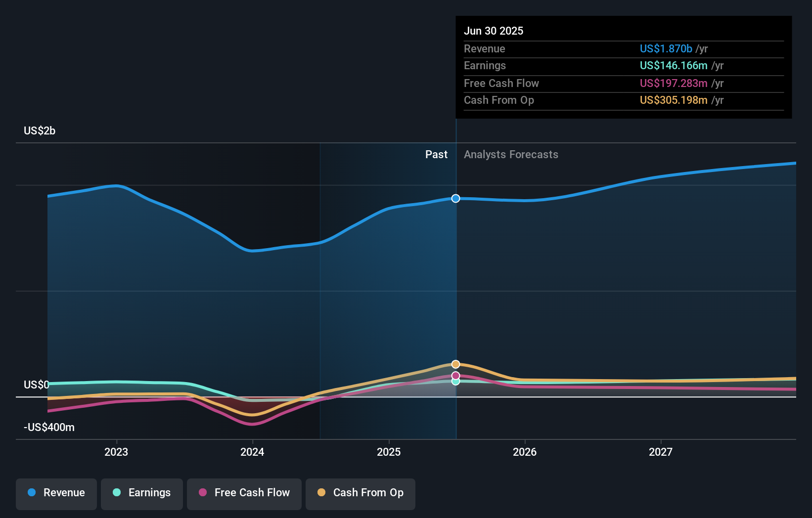Select the Analysts Forecasts section label
Viewport: 812px width, 518px height.
(x=511, y=154)
